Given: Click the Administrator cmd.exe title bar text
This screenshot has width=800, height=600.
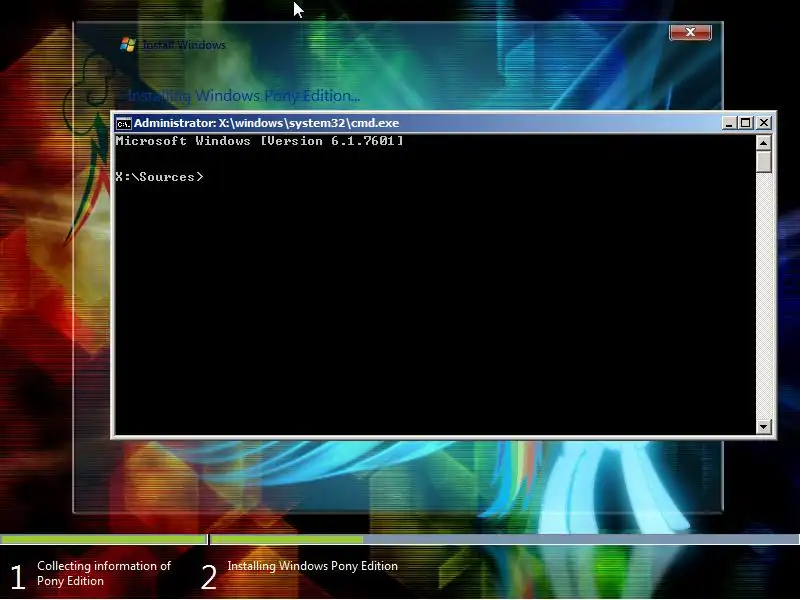Looking at the screenshot, I should point(266,123).
